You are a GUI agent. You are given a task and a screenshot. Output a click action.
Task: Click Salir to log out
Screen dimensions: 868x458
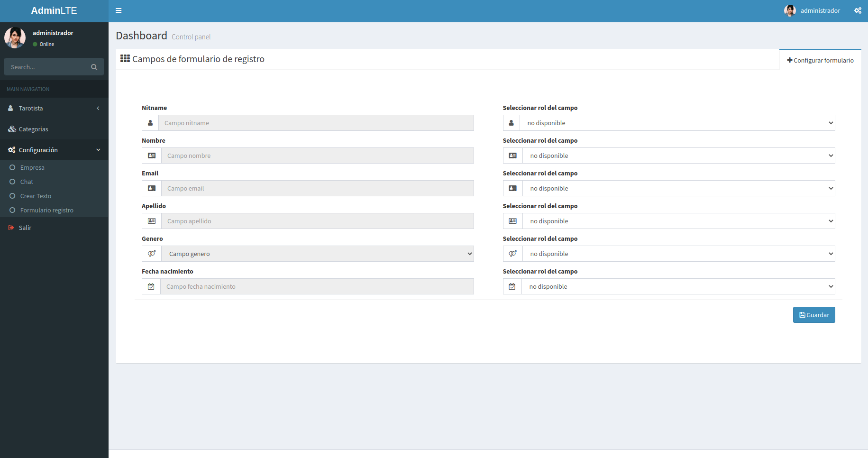click(x=25, y=228)
